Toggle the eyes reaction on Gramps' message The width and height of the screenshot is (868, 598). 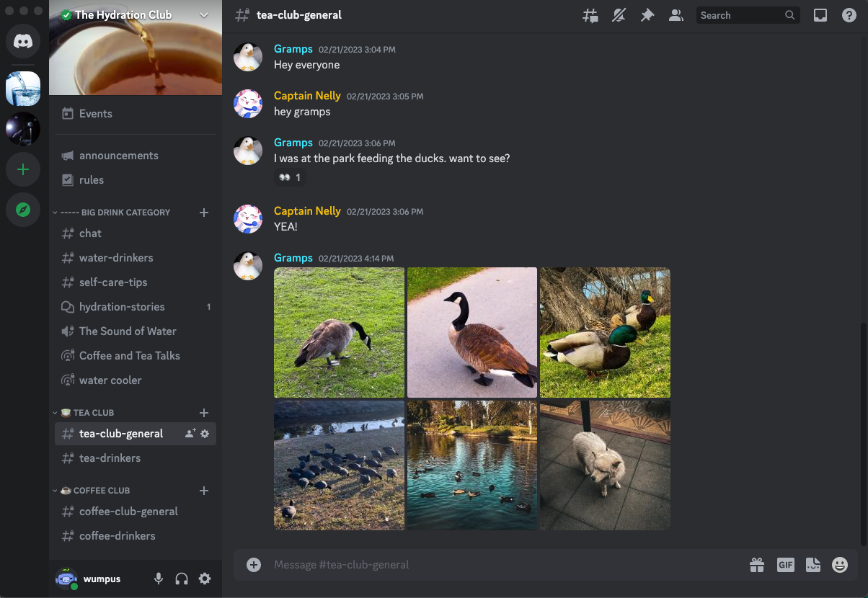[289, 177]
